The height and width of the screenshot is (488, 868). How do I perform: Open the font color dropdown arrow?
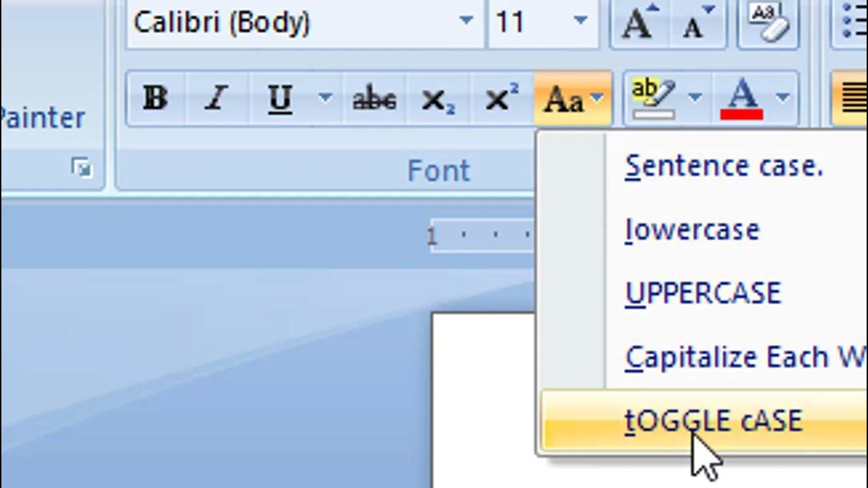click(x=783, y=99)
